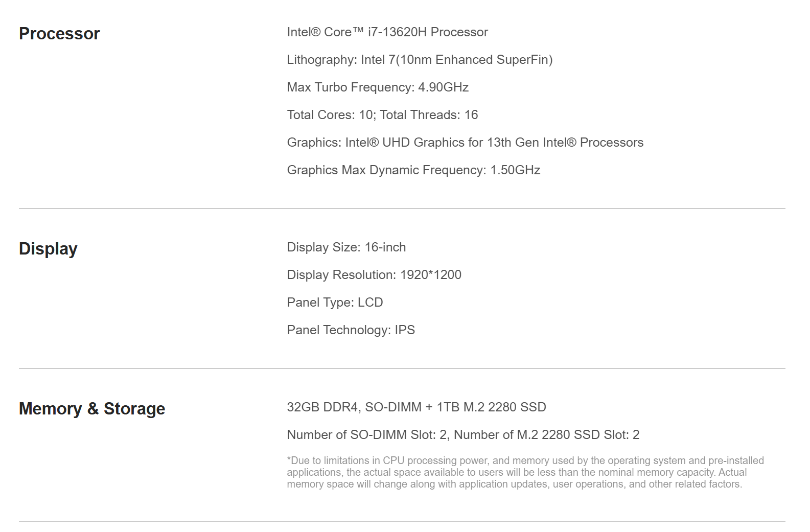Click the Display Resolution 1920*1200 line
Viewport: 810px width, 532px height.
pos(374,275)
